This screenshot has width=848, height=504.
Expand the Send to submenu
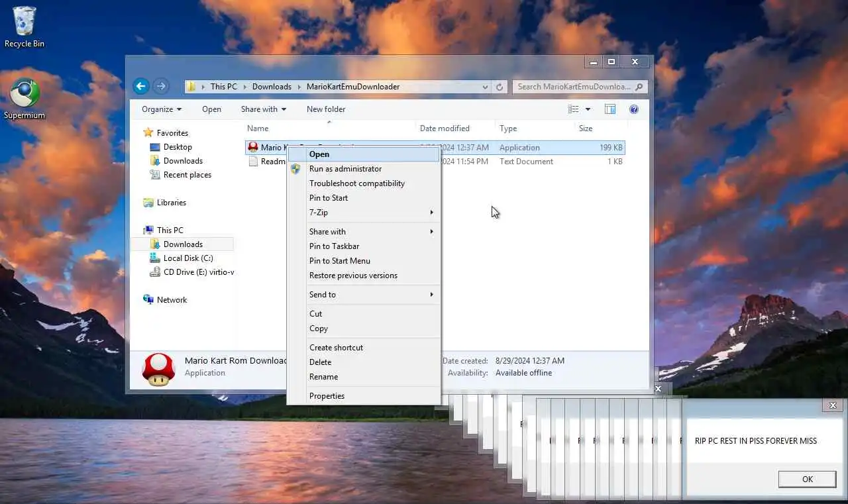point(364,295)
